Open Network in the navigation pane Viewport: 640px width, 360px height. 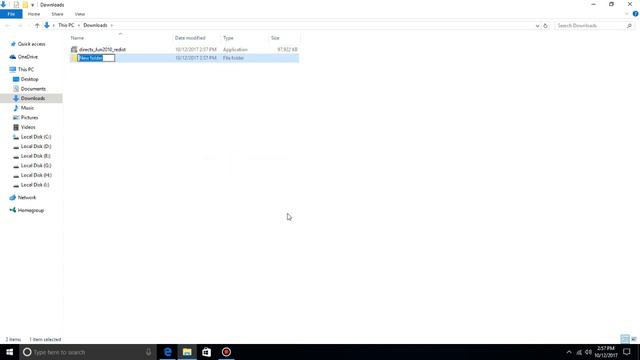pyautogui.click(x=27, y=198)
